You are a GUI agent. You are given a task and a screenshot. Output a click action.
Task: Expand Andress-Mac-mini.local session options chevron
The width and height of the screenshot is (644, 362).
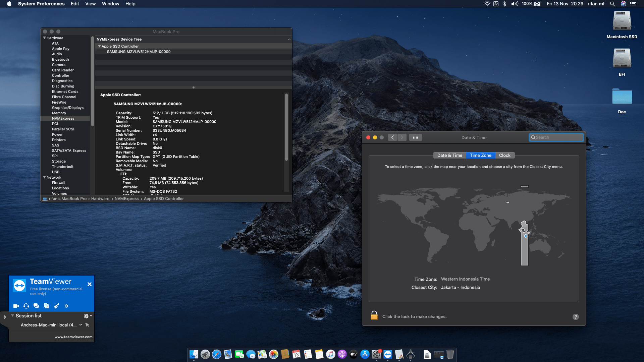(80, 325)
